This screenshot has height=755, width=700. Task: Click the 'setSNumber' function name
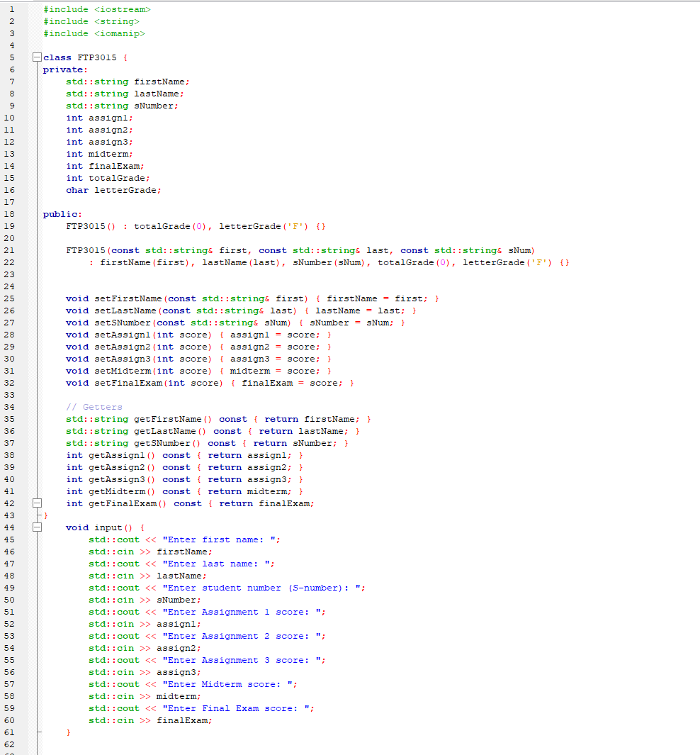[122, 323]
